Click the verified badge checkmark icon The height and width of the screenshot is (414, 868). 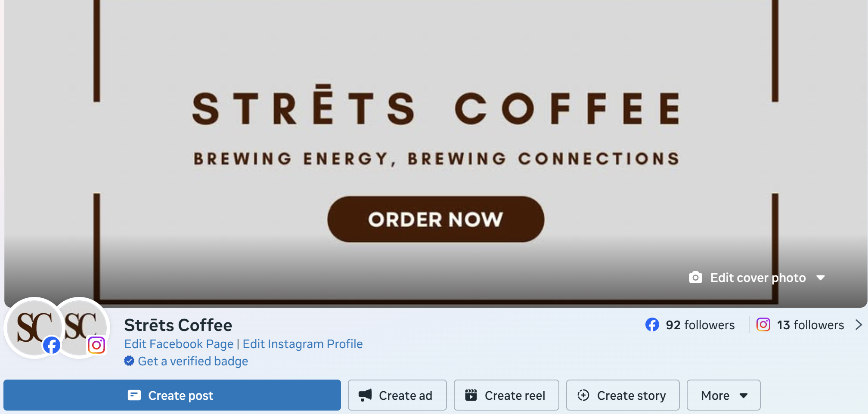(x=129, y=361)
